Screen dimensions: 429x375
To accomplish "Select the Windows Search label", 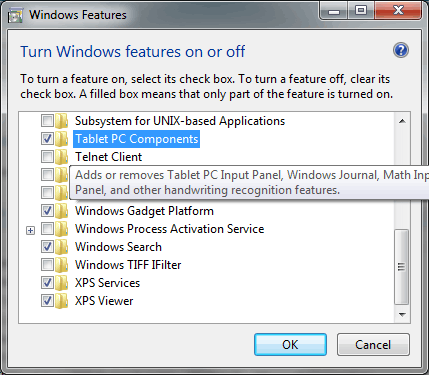I will point(118,247).
